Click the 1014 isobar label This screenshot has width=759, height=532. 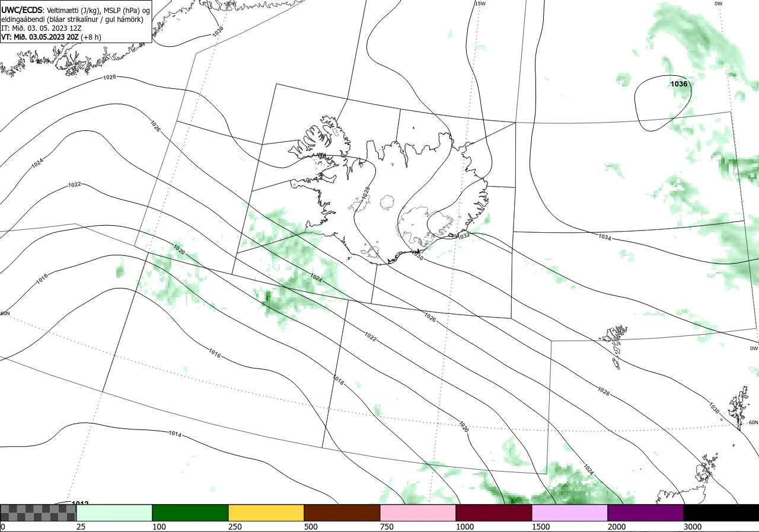(174, 434)
